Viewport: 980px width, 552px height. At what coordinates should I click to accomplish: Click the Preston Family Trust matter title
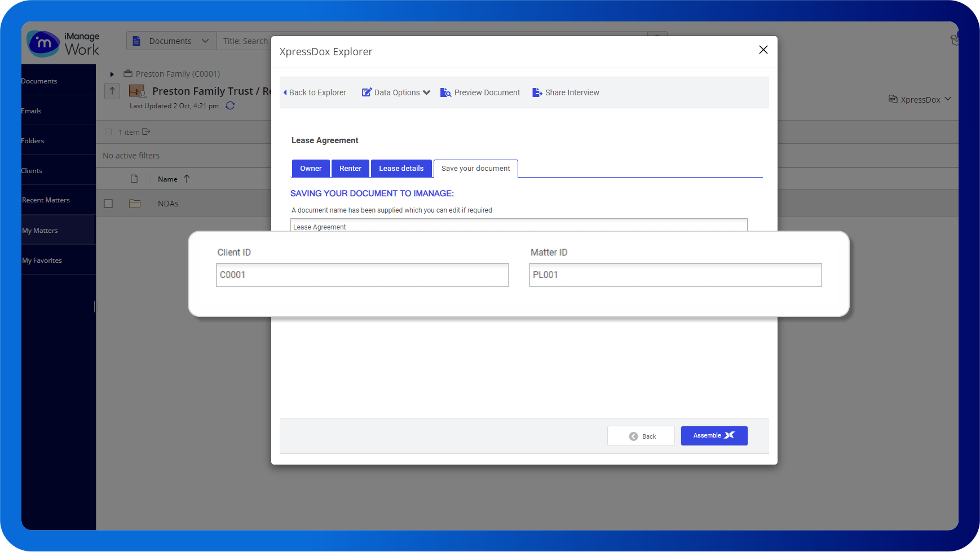click(x=211, y=91)
